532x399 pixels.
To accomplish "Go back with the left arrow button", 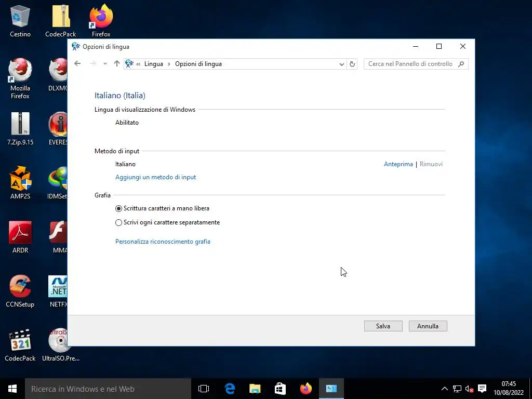I will coord(77,63).
